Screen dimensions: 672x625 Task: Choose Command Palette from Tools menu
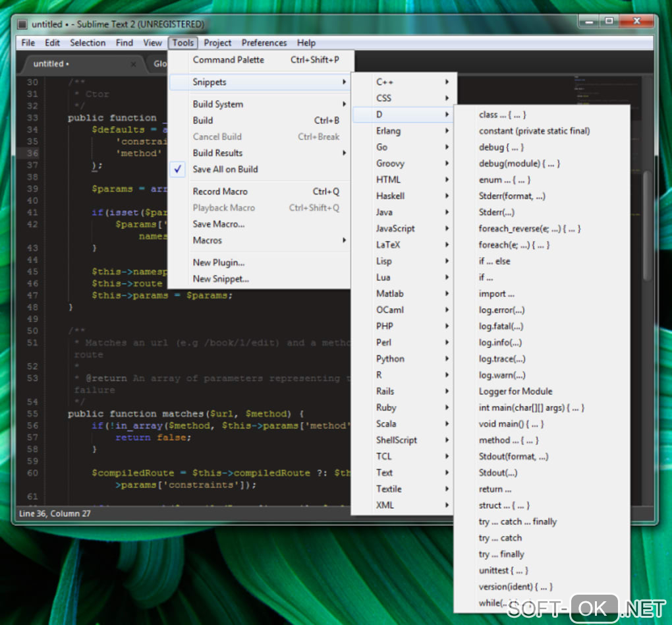261,60
